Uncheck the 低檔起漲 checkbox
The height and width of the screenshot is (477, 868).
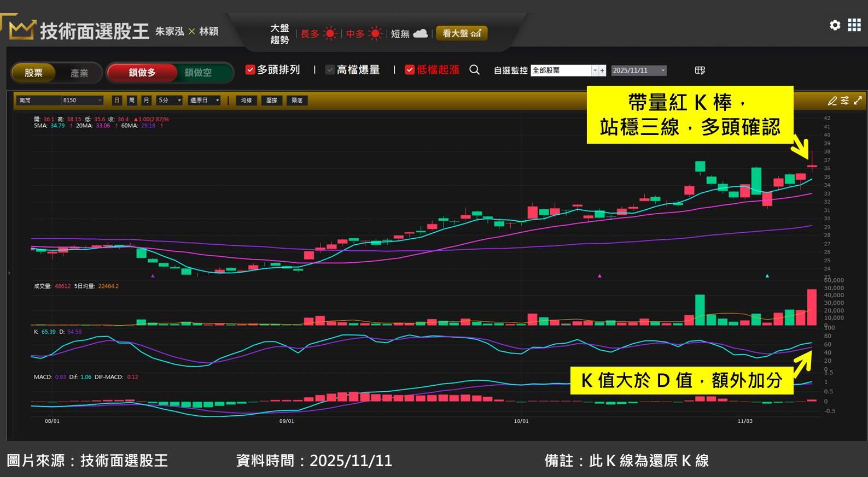(409, 70)
